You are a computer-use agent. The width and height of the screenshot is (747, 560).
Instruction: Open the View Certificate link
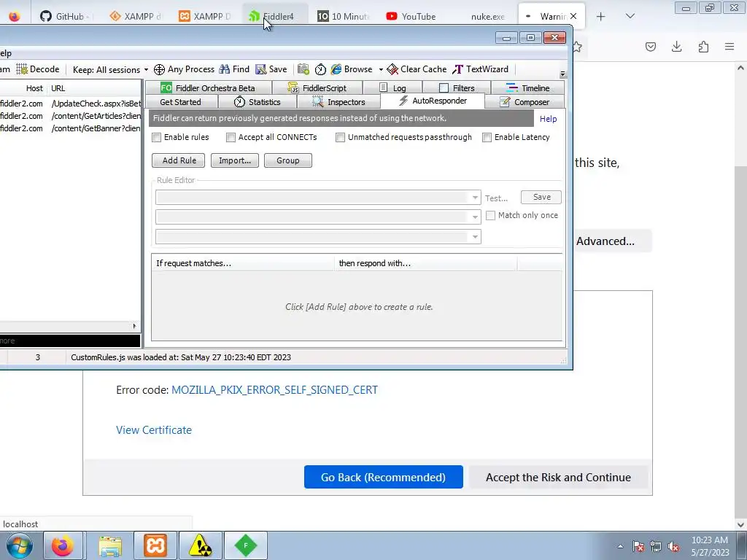pos(154,430)
